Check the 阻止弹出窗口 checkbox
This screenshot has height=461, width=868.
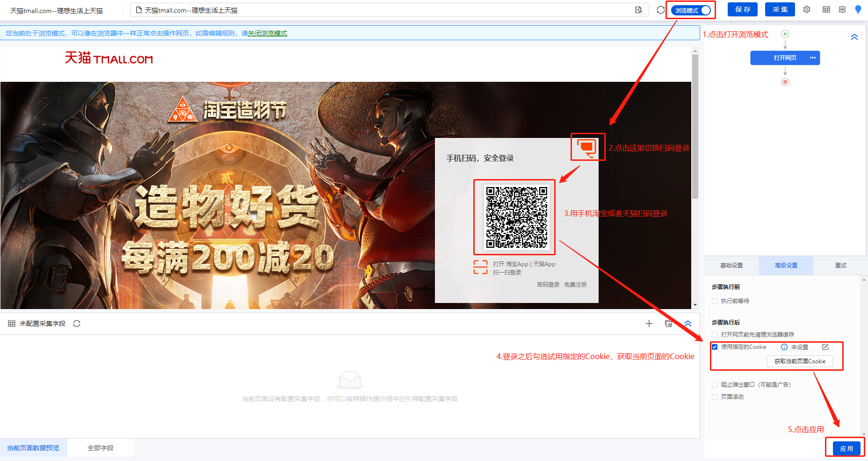point(715,385)
